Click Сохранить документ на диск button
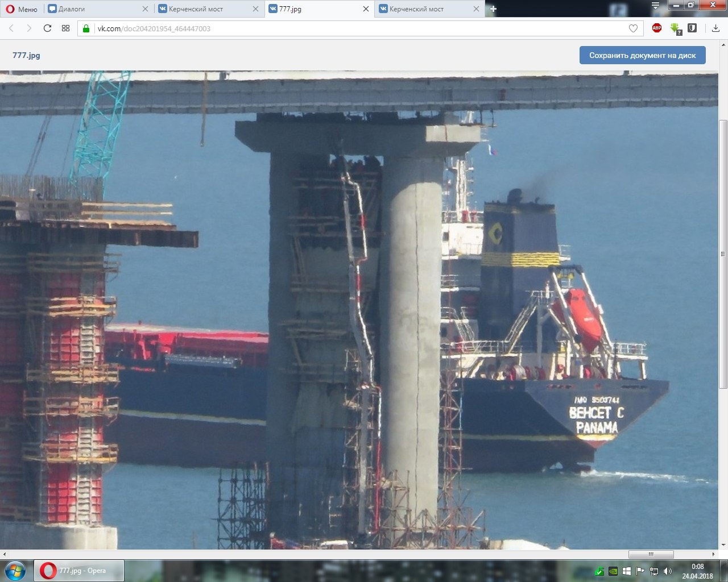This screenshot has height=582, width=728. pyautogui.click(x=642, y=55)
